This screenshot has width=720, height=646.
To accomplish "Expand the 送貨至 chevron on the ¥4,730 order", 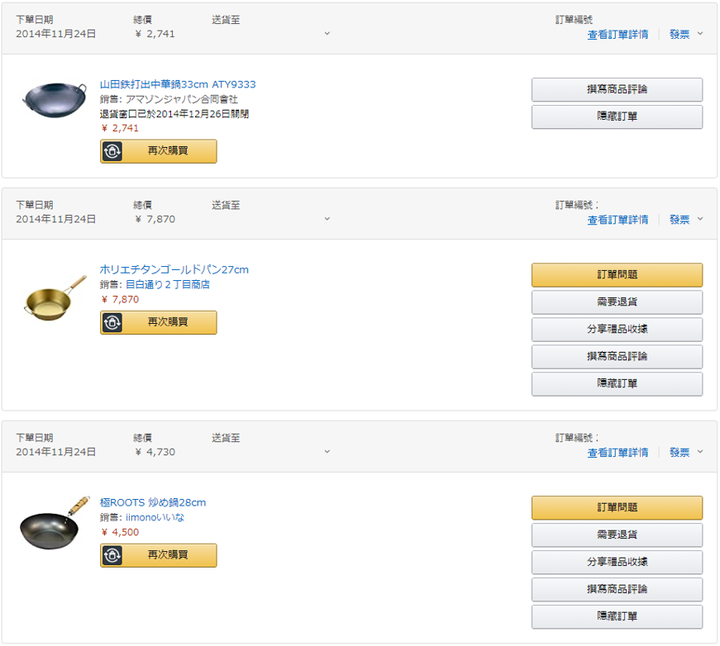I will click(327, 452).
